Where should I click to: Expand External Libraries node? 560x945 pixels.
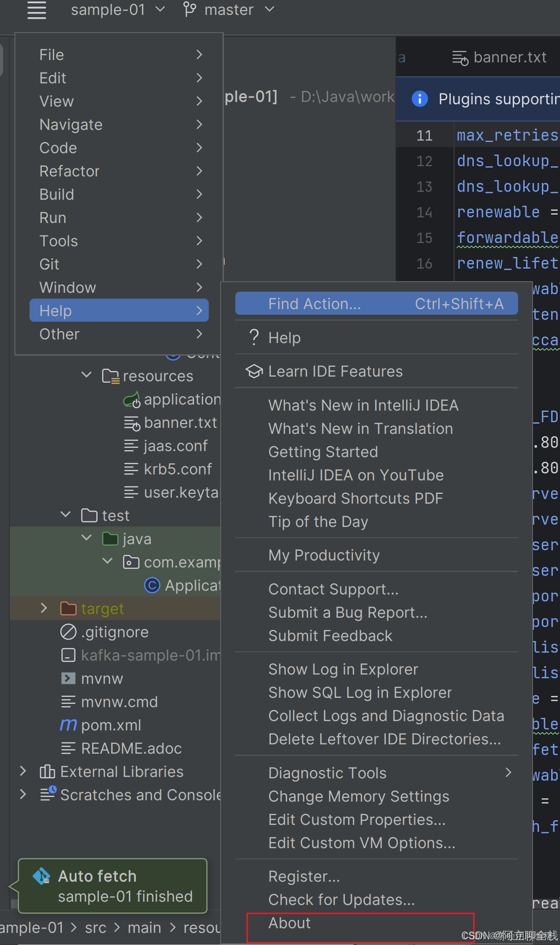tap(23, 771)
